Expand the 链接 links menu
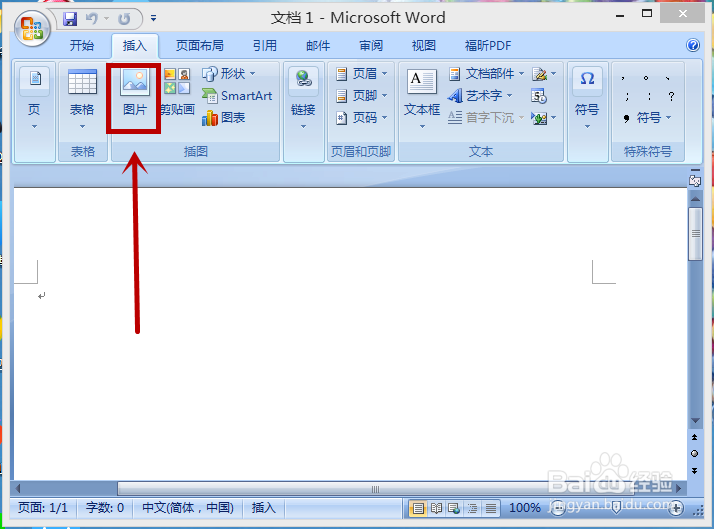The height and width of the screenshot is (529, 714). click(303, 99)
